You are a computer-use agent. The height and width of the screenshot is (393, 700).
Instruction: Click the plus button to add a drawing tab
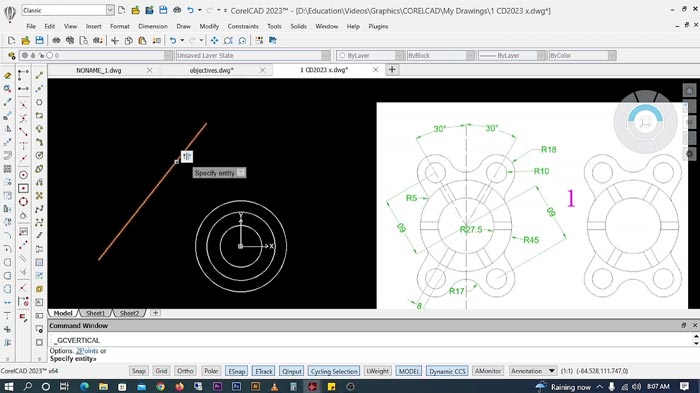pyautogui.click(x=392, y=70)
